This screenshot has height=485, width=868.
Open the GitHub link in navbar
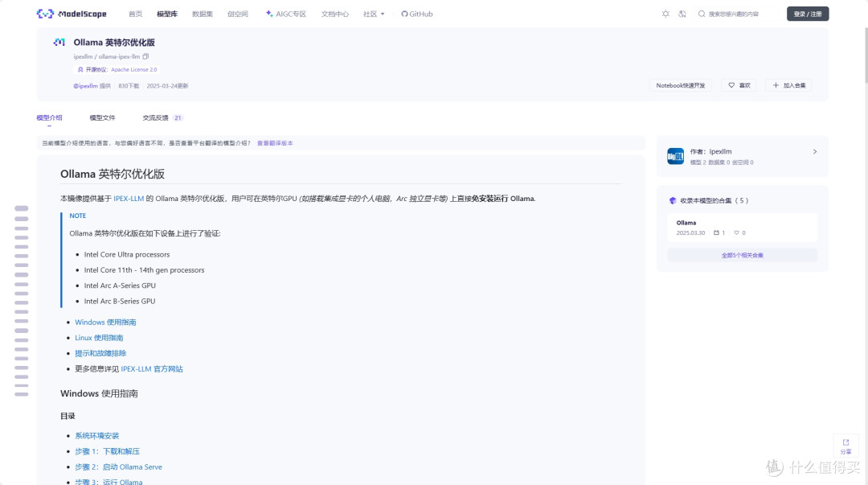(417, 14)
